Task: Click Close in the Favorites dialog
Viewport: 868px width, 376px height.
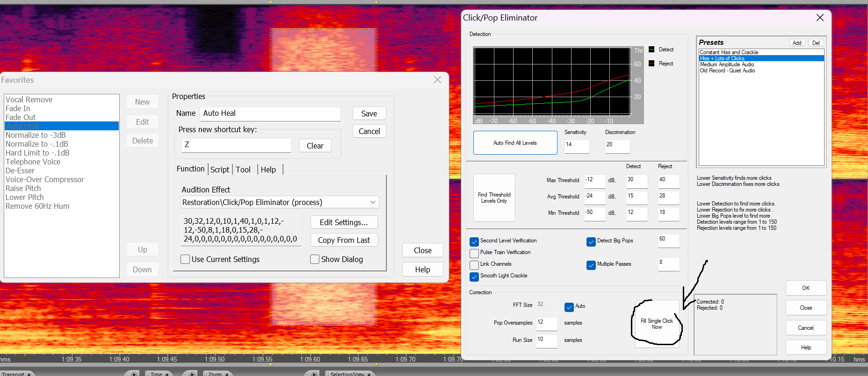Action: [423, 250]
